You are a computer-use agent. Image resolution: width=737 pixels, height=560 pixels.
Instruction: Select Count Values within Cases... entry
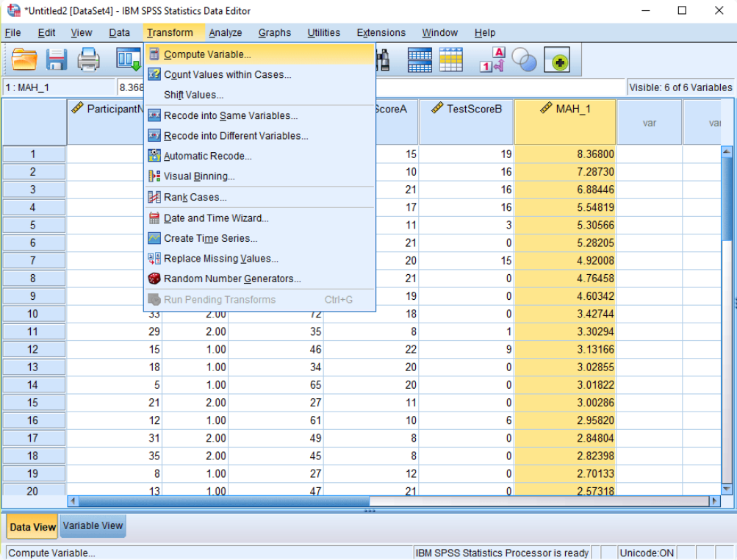coord(259,74)
